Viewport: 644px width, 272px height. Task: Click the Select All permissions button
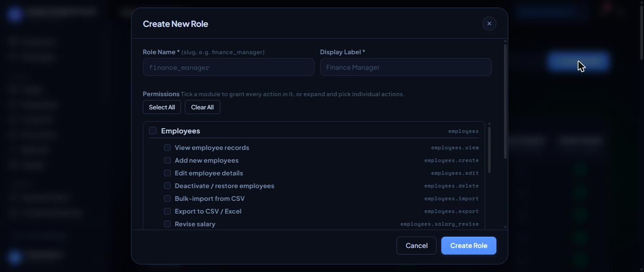[162, 107]
